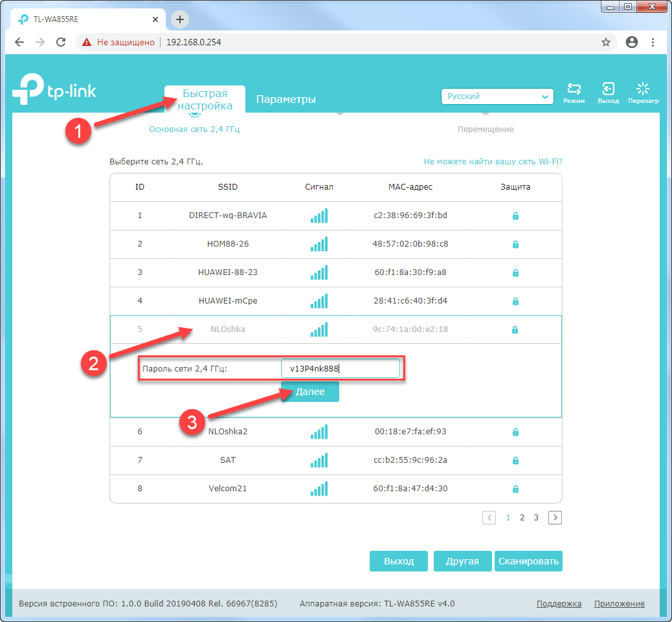The width and height of the screenshot is (672, 622).
Task: Click the lock icon for DIRECT-wq-BRAVIA
Action: 515,216
